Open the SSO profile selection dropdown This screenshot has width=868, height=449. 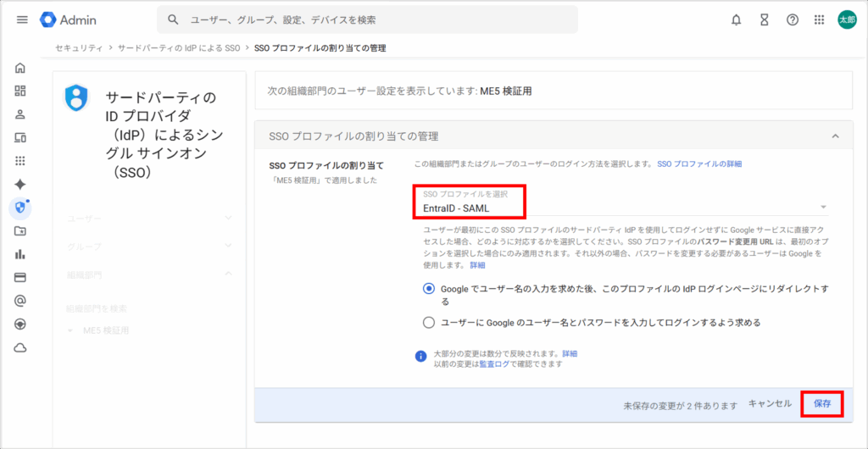tap(624, 208)
